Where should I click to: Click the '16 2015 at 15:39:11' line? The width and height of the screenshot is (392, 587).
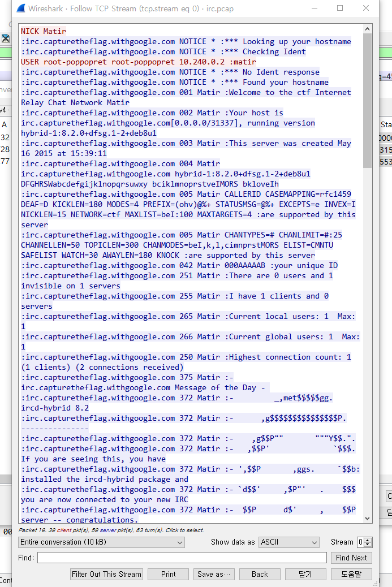[x=64, y=153]
